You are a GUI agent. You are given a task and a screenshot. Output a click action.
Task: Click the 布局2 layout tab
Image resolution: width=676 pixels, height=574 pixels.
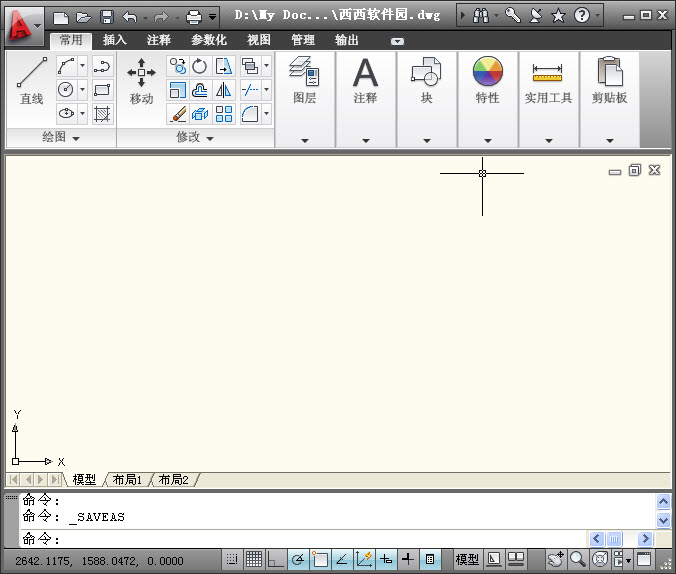(173, 480)
